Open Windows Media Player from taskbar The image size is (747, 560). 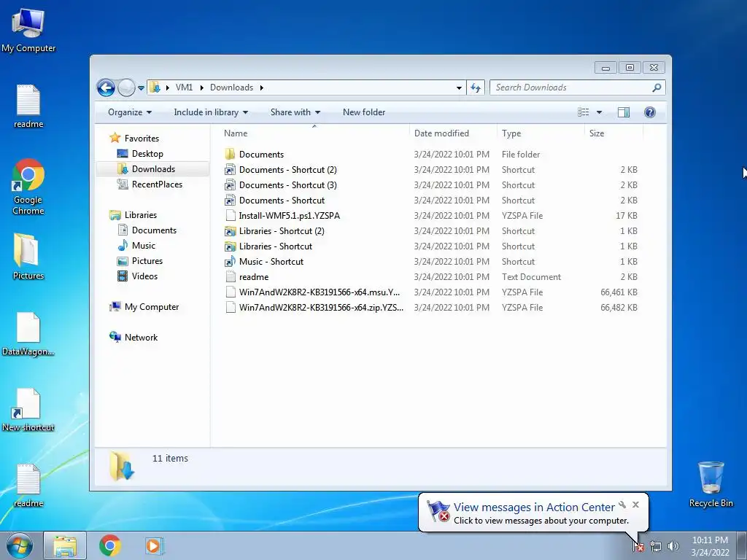click(x=154, y=545)
